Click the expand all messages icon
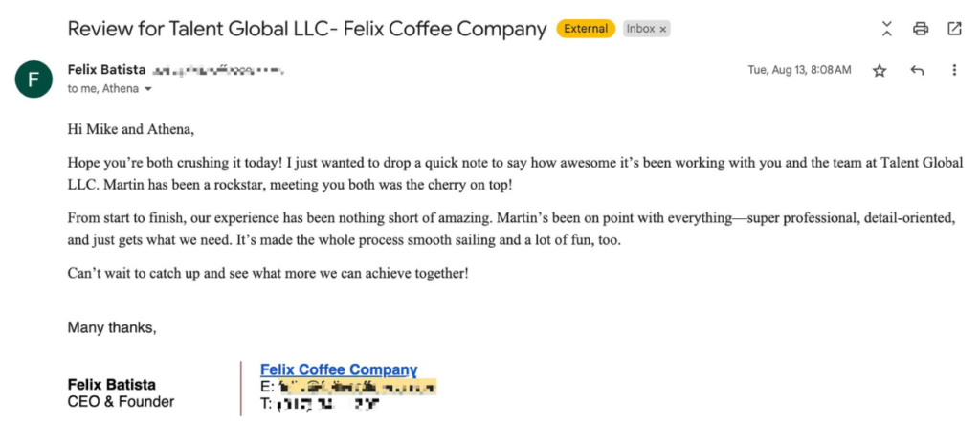Image resolution: width=980 pixels, height=447 pixels. [x=887, y=29]
